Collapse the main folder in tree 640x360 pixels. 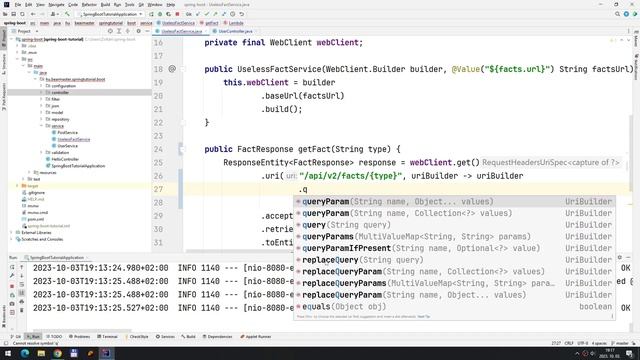coord(24,66)
